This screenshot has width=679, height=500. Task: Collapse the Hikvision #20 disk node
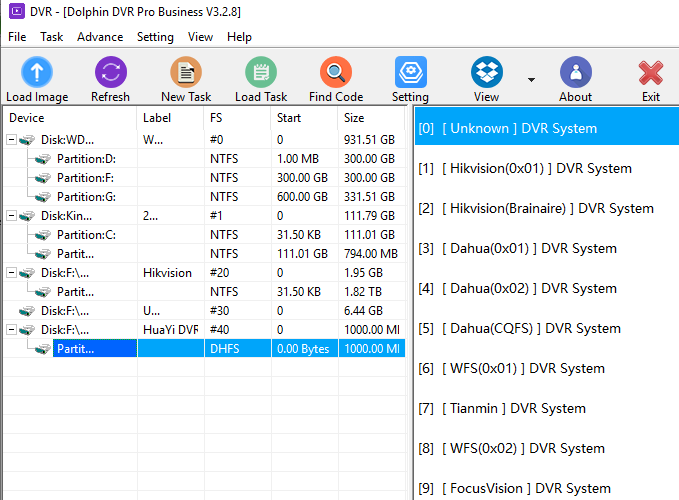(x=12, y=273)
